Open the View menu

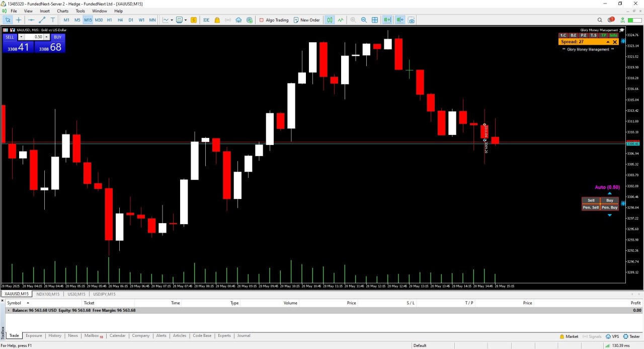[x=28, y=11]
